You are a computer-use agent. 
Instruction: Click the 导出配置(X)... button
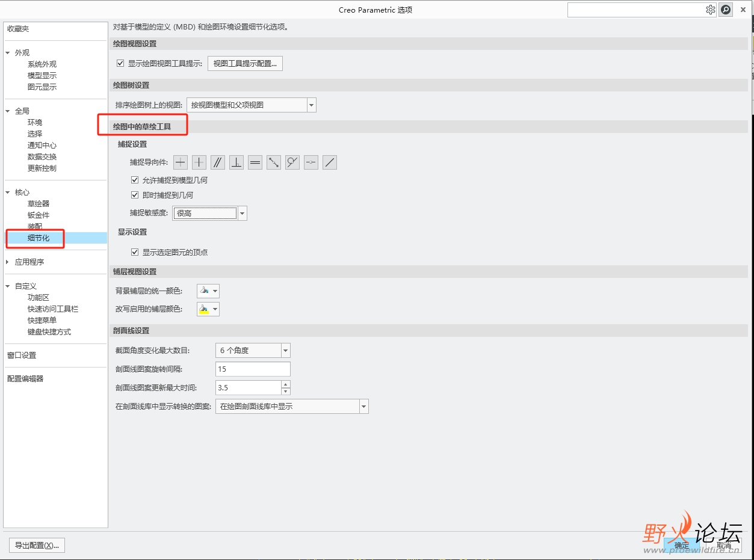coord(37,546)
